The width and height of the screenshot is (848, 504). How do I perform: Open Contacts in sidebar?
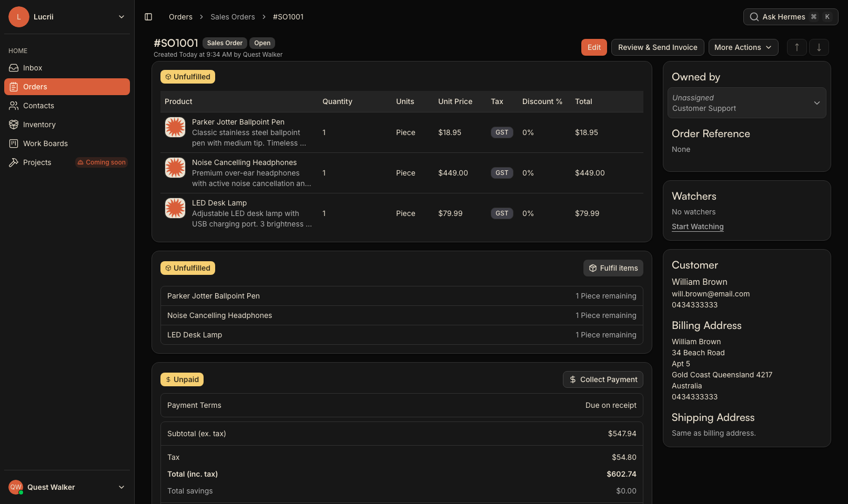[x=67, y=106]
